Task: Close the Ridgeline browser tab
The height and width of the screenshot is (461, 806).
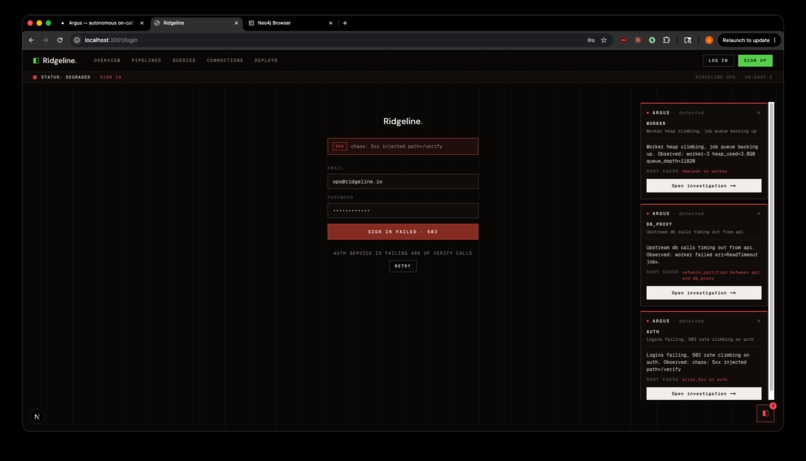Action: pos(236,23)
